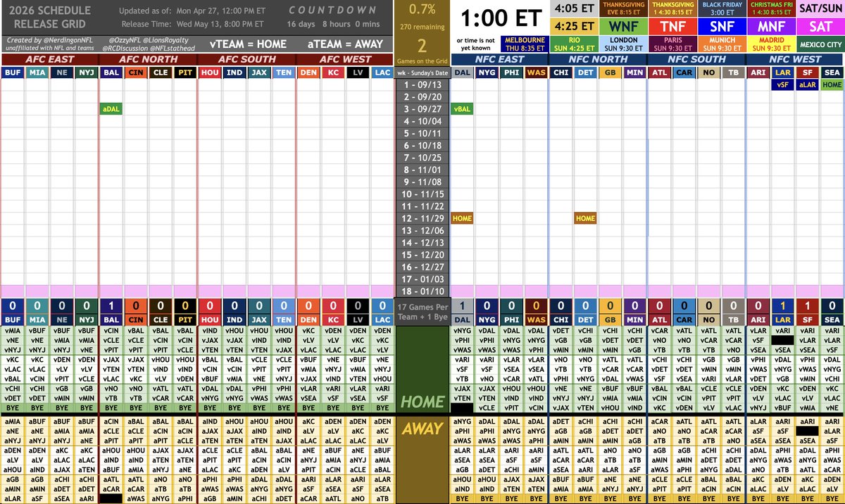Click the 17 Games Per Team + 1 Bye label
The width and height of the screenshot is (845, 504).
(423, 311)
